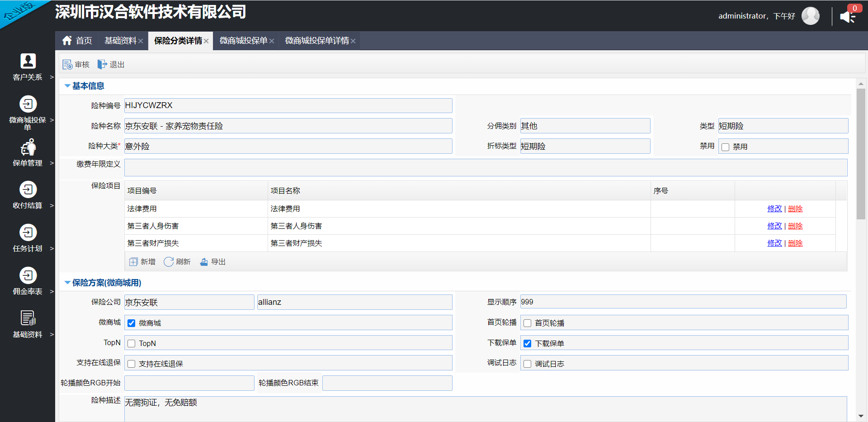
Task: Check the 禁用 checkbox
Action: pyautogui.click(x=726, y=147)
